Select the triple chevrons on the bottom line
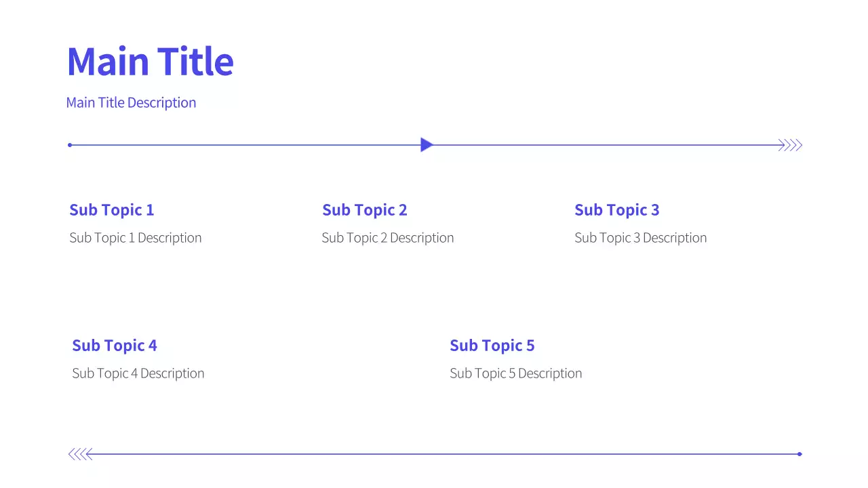This screenshot has height=488, width=868. point(79,454)
